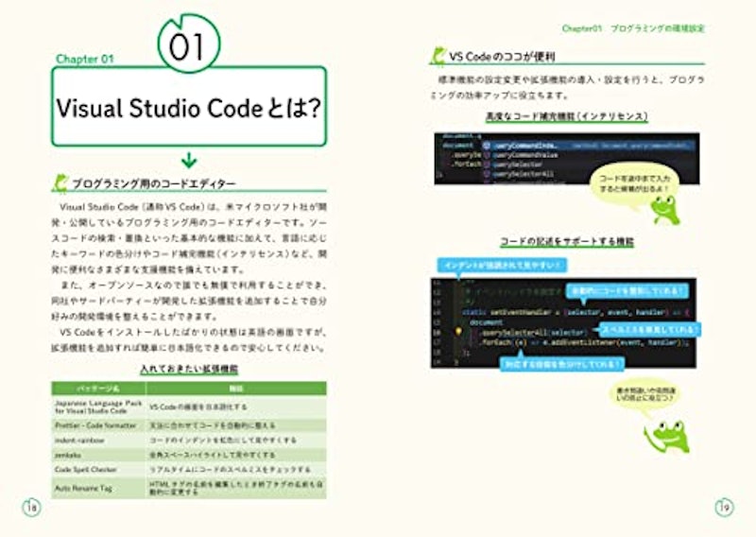Image resolution: width=756 pixels, height=537 pixels.
Task: Click the description cell beside Code Spell Checker
Action: 236,469
